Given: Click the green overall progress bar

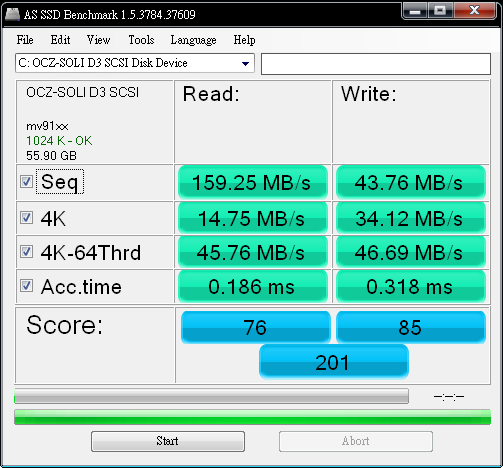Looking at the screenshot, I should tap(252, 417).
